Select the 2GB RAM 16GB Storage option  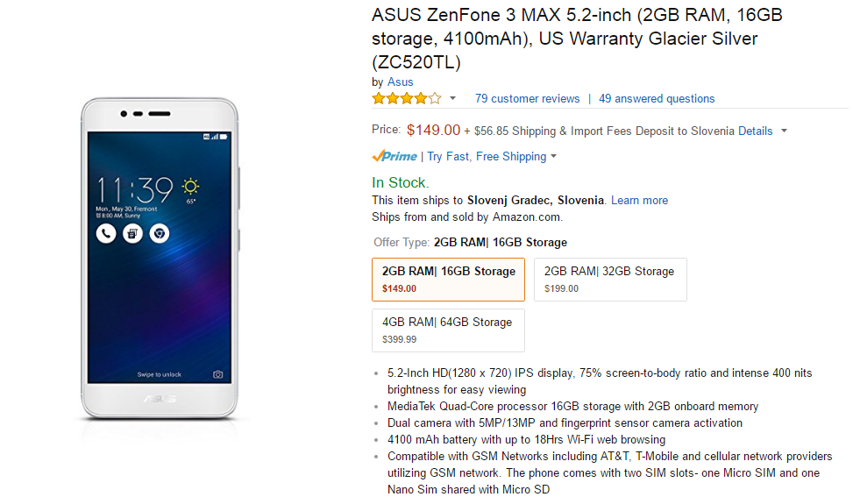pyautogui.click(x=448, y=279)
